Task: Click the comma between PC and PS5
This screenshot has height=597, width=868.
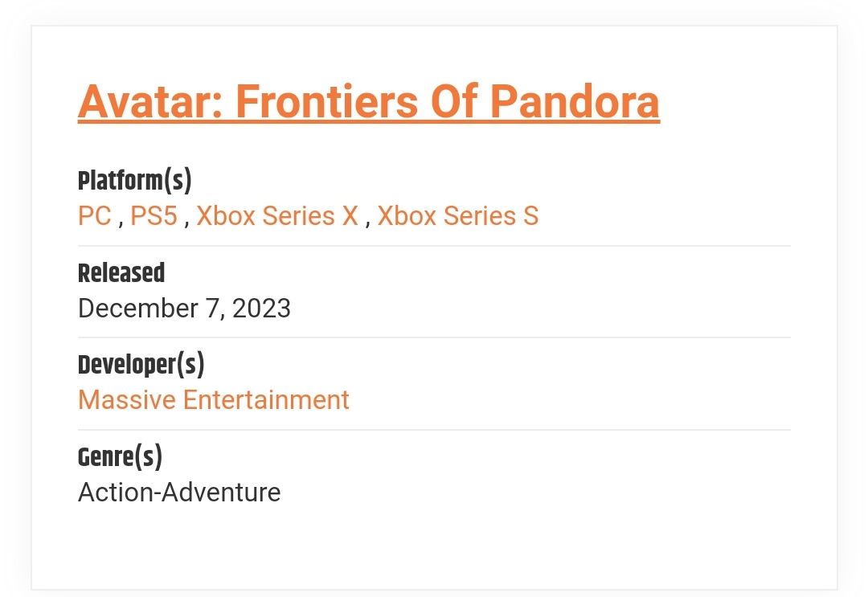Action: [x=121, y=222]
